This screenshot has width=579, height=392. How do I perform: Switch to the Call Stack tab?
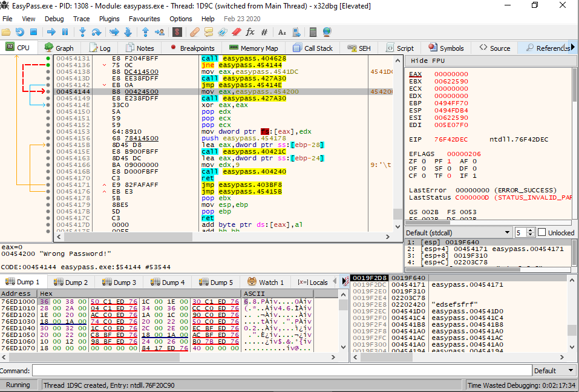313,48
